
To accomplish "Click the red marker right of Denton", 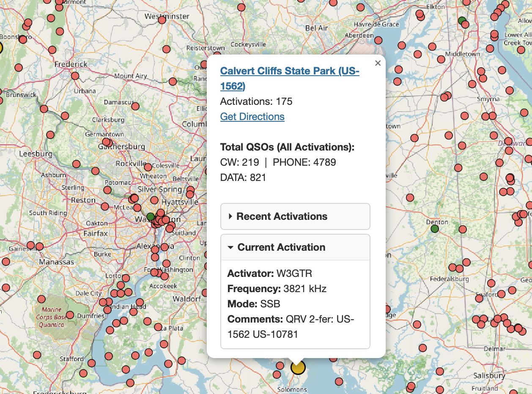I will [462, 230].
